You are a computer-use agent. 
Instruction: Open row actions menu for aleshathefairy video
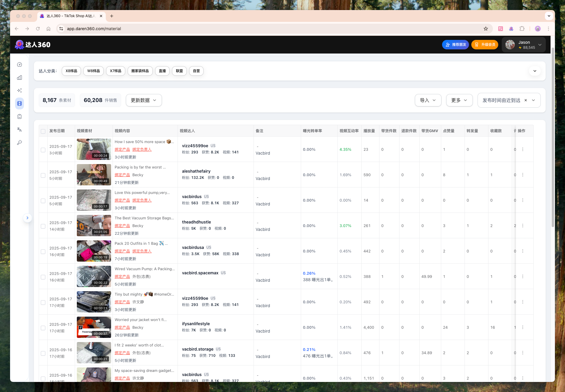(523, 175)
